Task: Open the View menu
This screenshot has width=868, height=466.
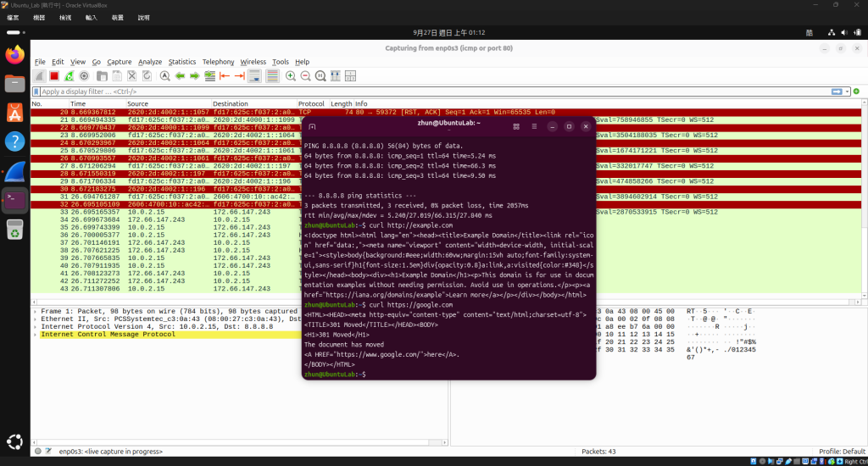Action: (77, 62)
